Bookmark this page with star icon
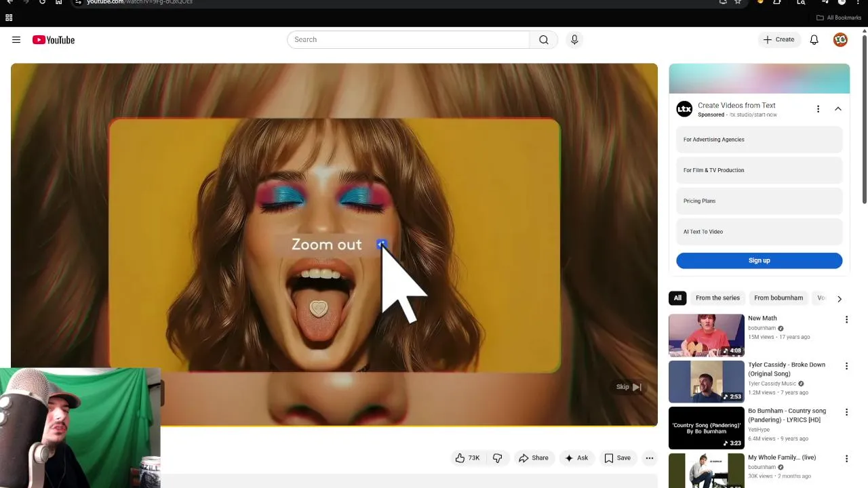Viewport: 868px width, 488px height. pyautogui.click(x=738, y=2)
